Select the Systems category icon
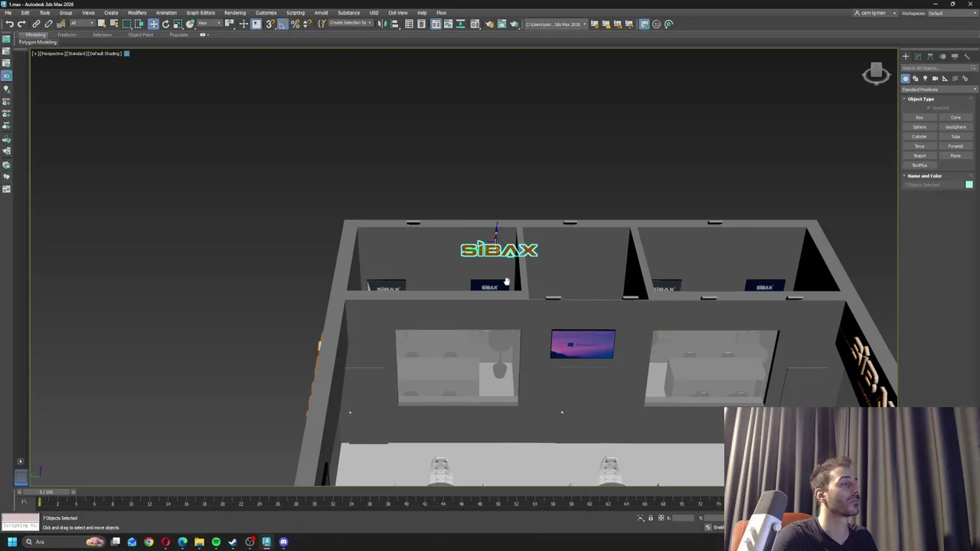 coord(965,78)
